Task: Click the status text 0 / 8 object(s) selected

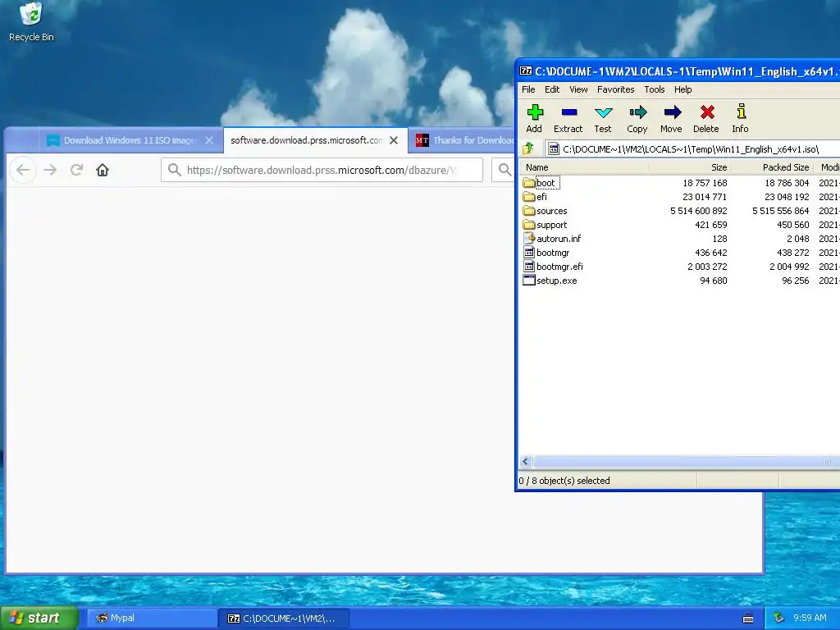Action: coord(564,481)
